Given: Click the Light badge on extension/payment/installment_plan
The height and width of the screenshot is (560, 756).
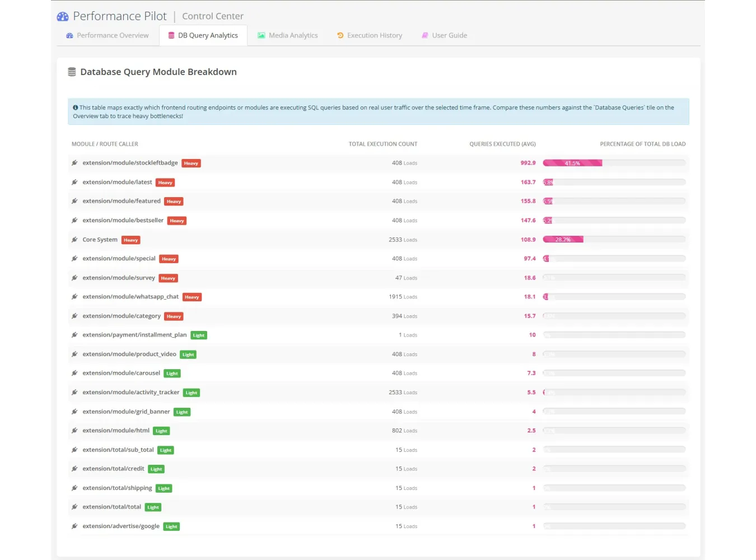Looking at the screenshot, I should coord(199,335).
